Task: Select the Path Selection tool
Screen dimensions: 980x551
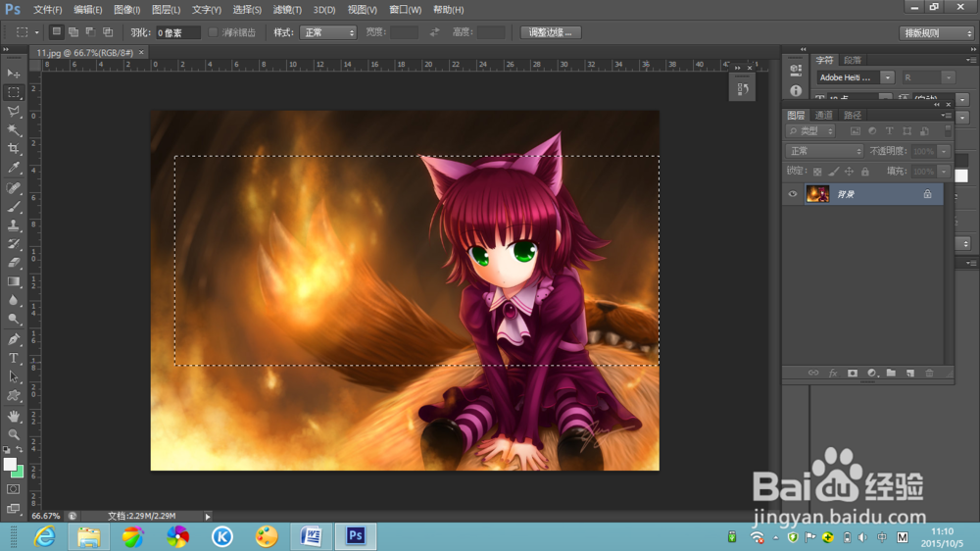Action: click(13, 377)
